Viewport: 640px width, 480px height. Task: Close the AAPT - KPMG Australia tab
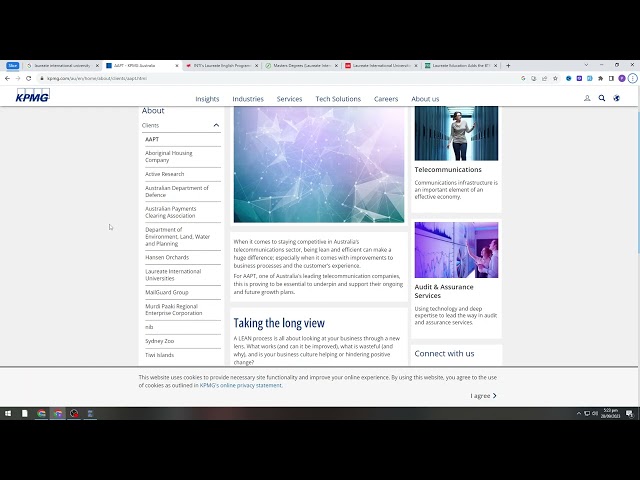click(177, 65)
